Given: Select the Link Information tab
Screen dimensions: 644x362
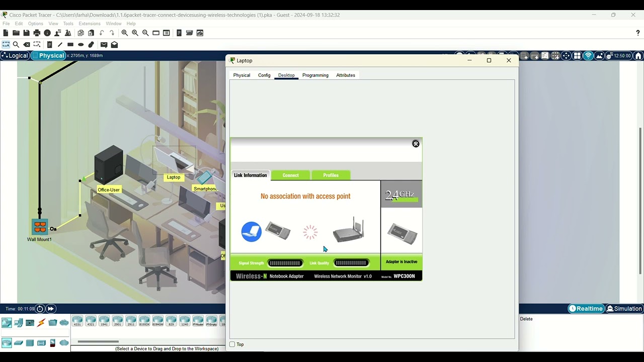Looking at the screenshot, I should (250, 175).
